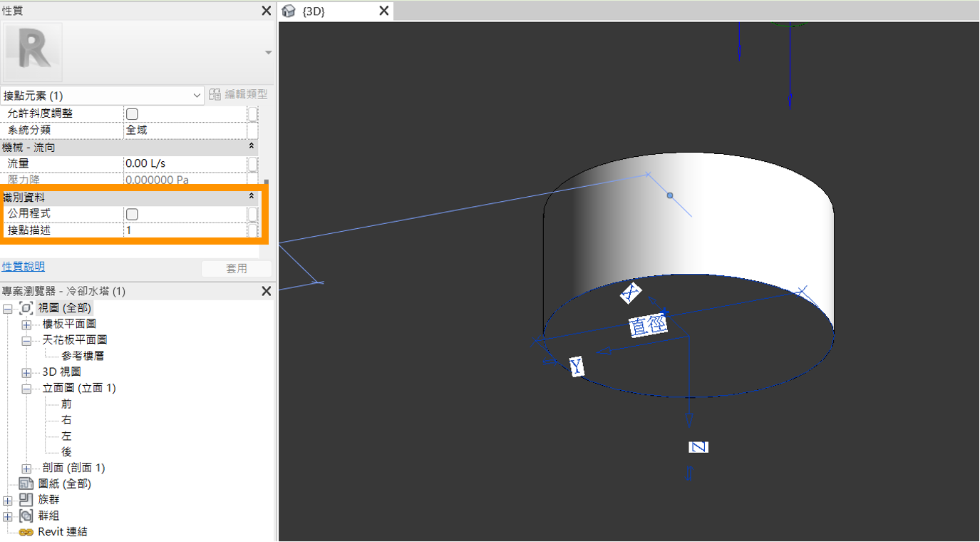This screenshot has height=542, width=980.
Task: Collapse the 識別資料 section header
Action: (251, 196)
